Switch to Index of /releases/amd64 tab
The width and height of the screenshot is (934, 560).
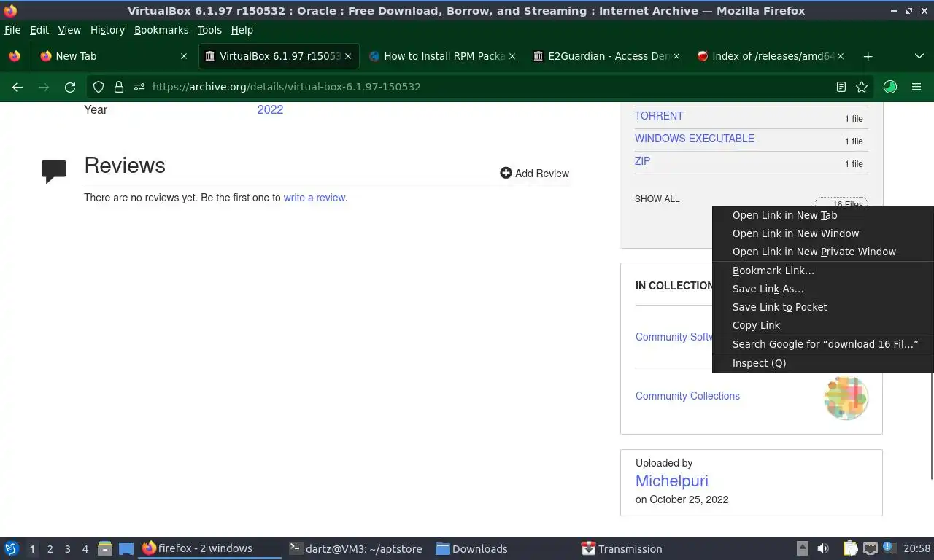(770, 56)
